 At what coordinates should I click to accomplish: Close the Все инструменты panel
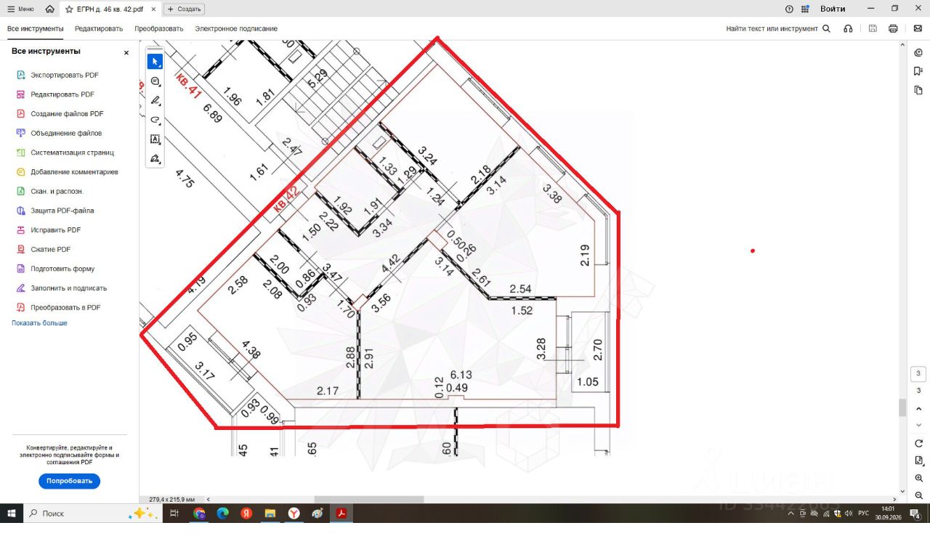126,52
